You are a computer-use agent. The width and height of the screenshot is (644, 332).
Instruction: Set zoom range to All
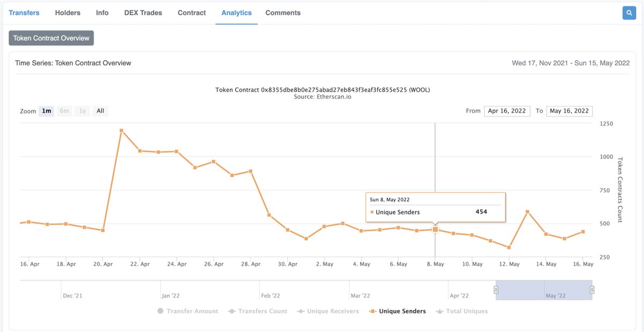(100, 111)
